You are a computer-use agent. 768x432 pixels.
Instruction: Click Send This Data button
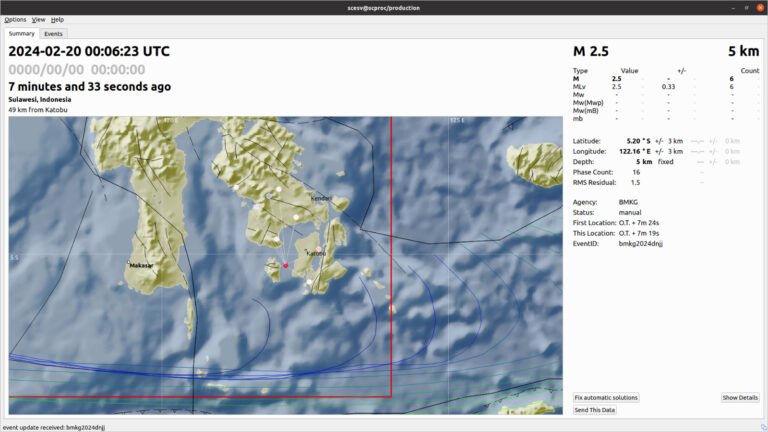[595, 410]
